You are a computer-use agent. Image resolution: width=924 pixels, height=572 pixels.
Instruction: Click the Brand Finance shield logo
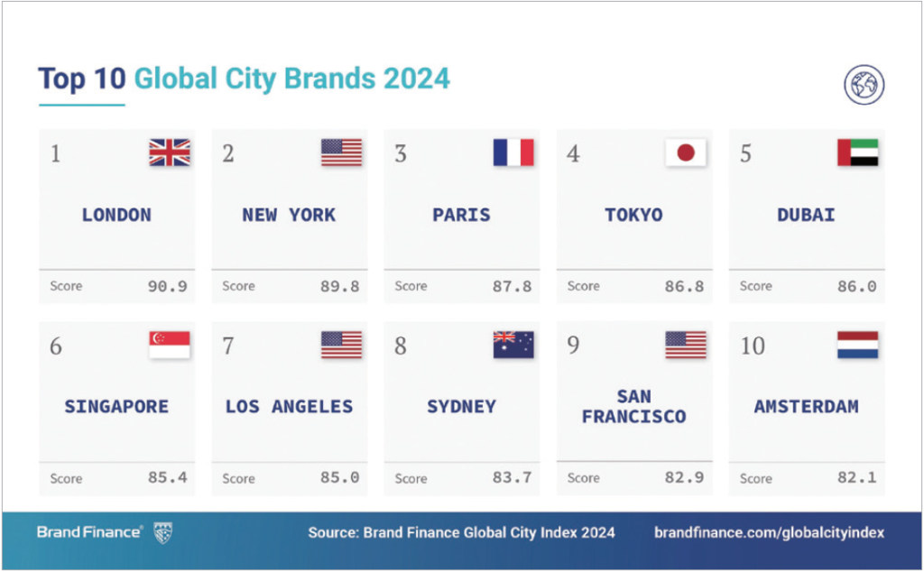[162, 532]
